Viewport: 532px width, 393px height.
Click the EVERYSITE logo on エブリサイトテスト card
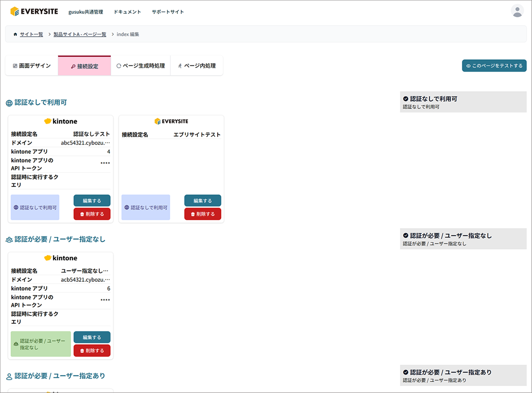point(171,121)
